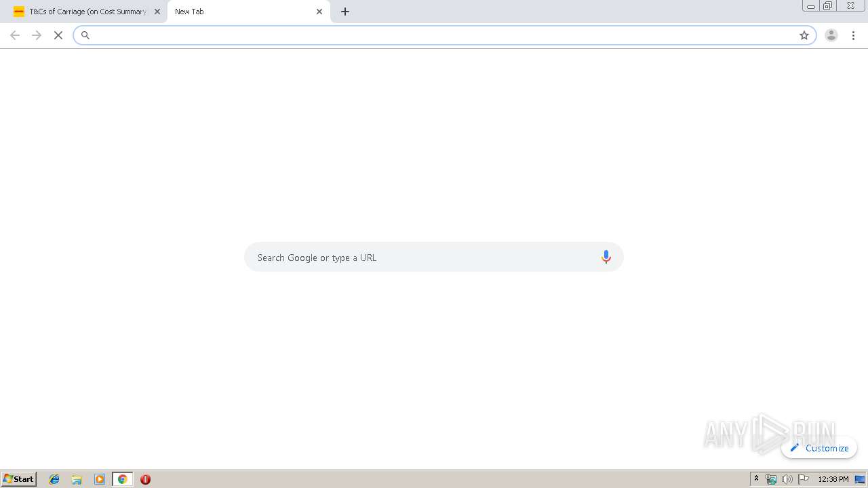Image resolution: width=868 pixels, height=488 pixels.
Task: Open the Action Center flag icon
Action: coord(804,479)
